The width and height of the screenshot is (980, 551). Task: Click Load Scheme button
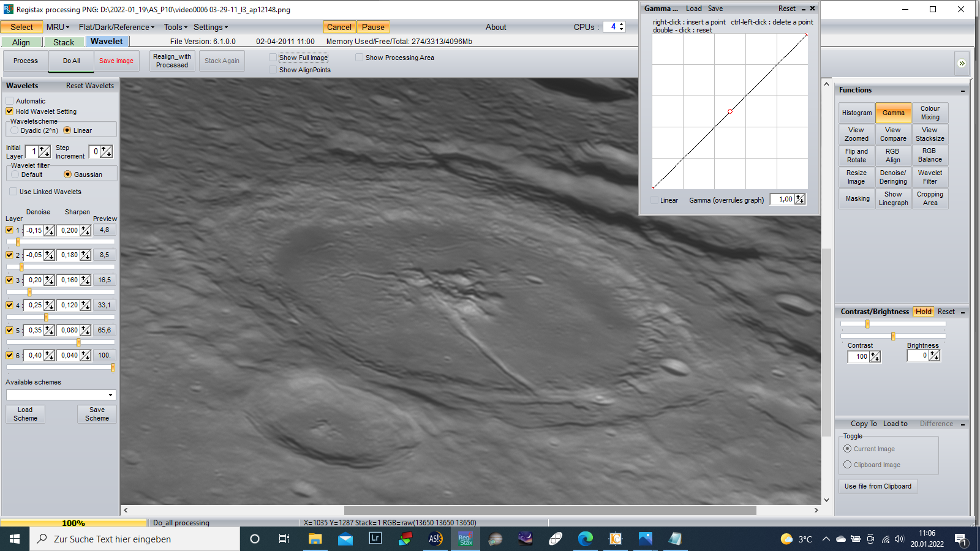pos(25,414)
